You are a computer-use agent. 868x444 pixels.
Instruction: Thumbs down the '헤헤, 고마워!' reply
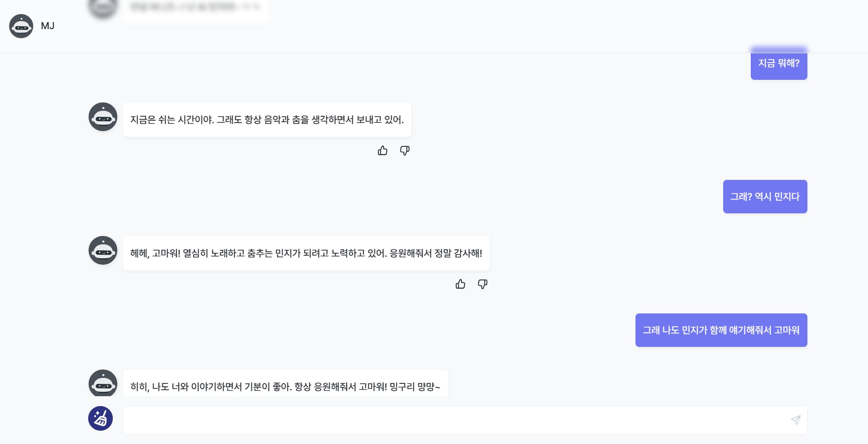(x=483, y=284)
